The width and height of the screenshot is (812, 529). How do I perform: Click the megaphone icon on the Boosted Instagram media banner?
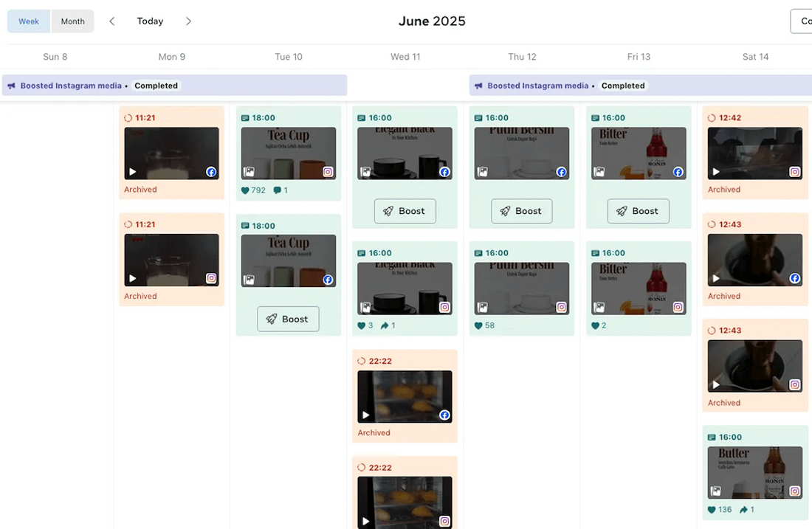click(10, 85)
